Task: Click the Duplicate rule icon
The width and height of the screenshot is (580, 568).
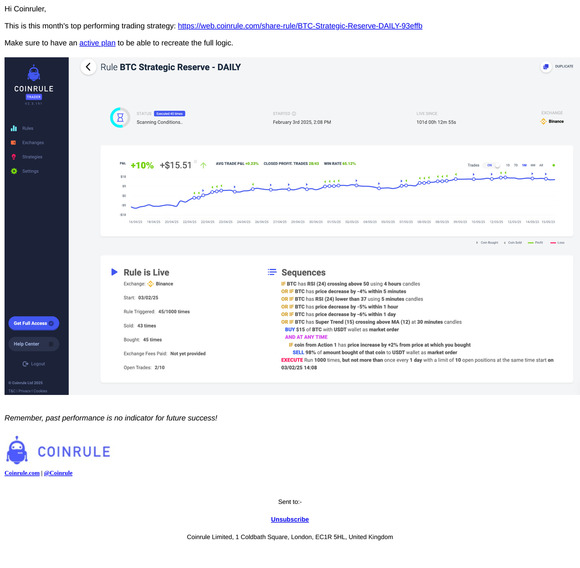Action: pyautogui.click(x=546, y=67)
